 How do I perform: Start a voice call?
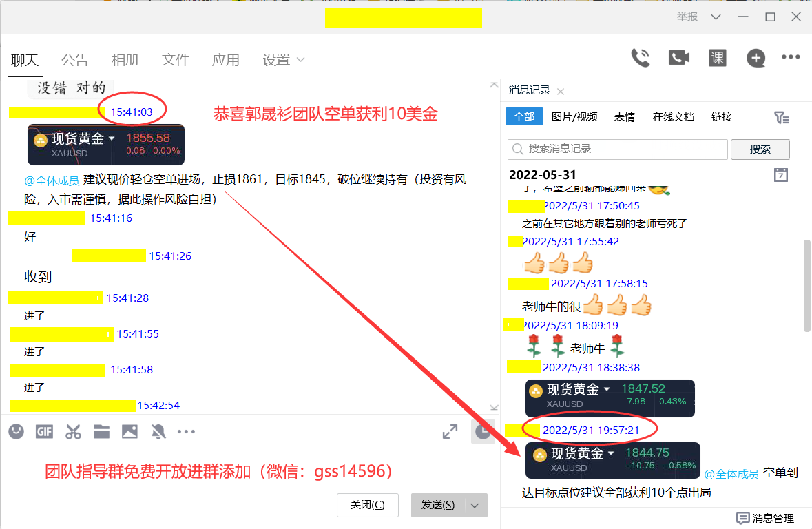click(x=641, y=57)
